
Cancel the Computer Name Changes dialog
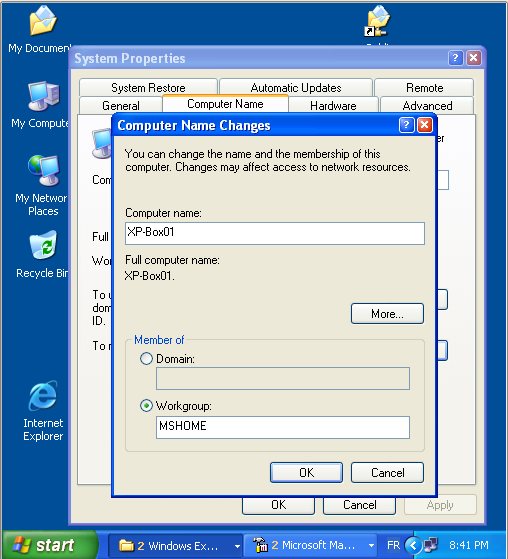coord(388,473)
